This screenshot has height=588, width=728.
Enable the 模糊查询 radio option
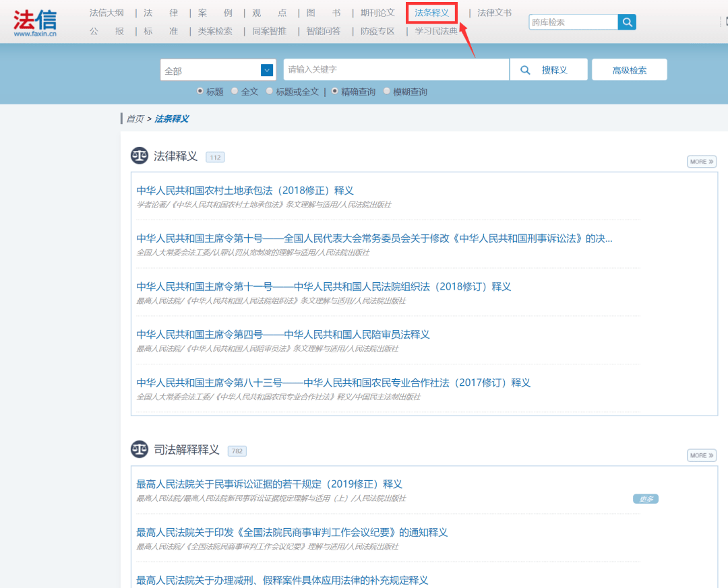click(387, 91)
